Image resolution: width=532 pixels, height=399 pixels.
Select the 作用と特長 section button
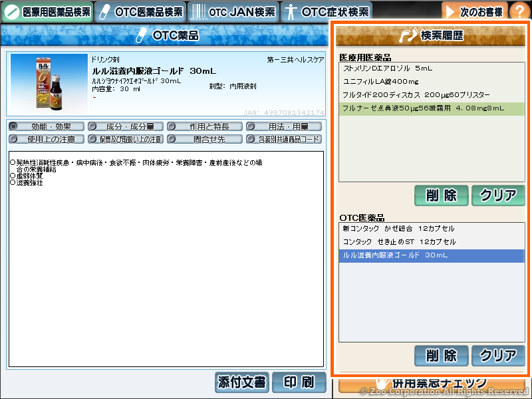point(205,126)
